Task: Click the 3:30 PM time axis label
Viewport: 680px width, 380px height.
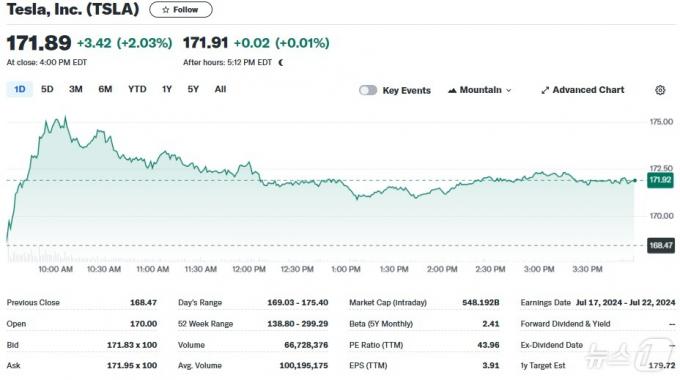Action: pyautogui.click(x=587, y=269)
